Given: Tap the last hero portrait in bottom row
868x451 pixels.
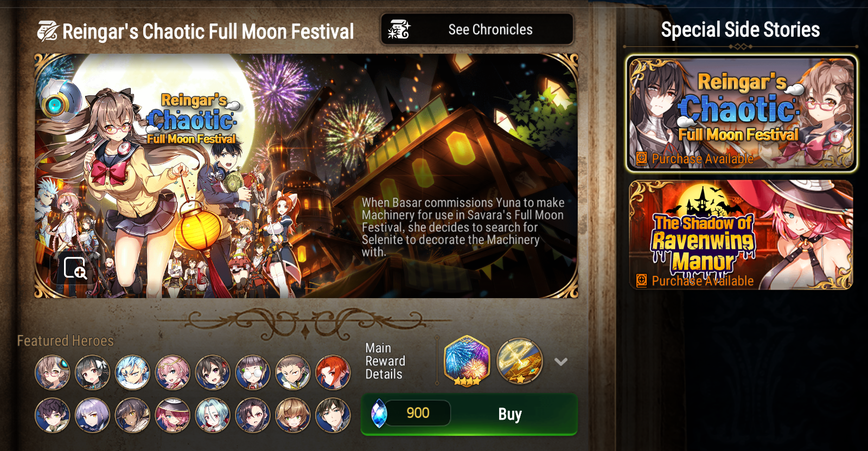Looking at the screenshot, I should pyautogui.click(x=333, y=415).
